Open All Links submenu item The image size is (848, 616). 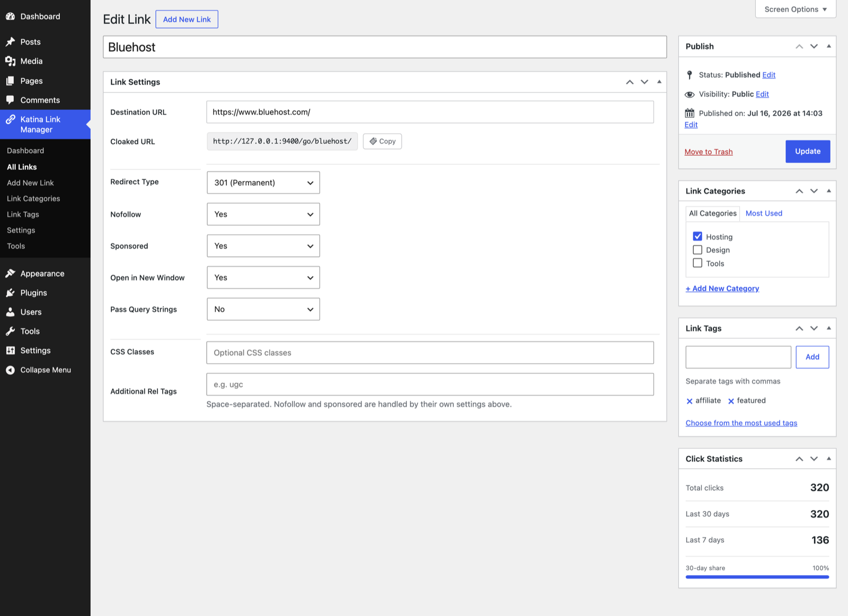pos(22,167)
